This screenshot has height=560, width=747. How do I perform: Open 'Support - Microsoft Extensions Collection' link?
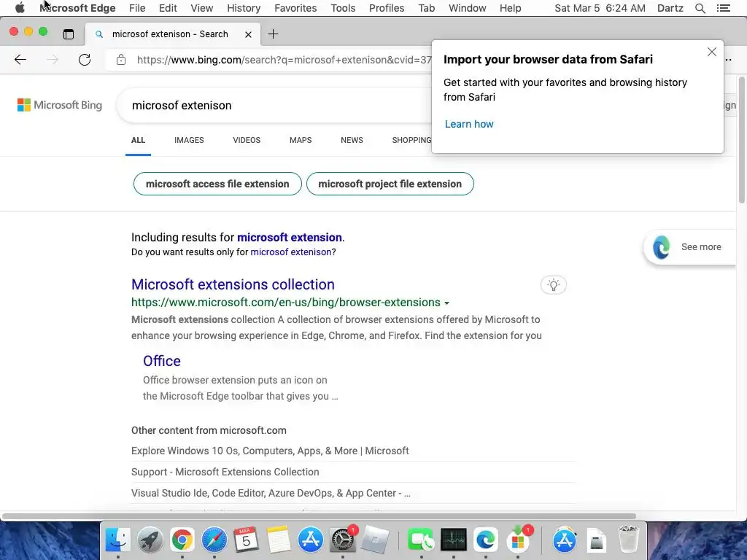coord(225,472)
